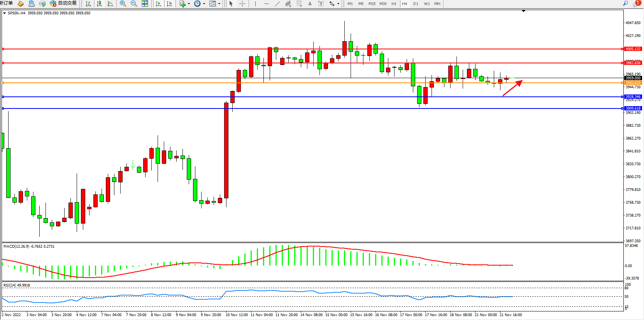Open the notification bubble with red badge

(637, 3)
